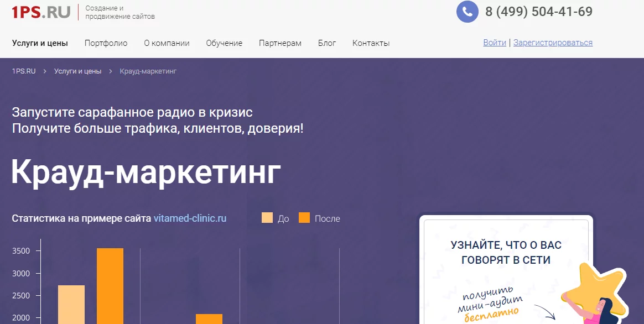Go to the Обучение section
644x324 pixels.
point(224,43)
